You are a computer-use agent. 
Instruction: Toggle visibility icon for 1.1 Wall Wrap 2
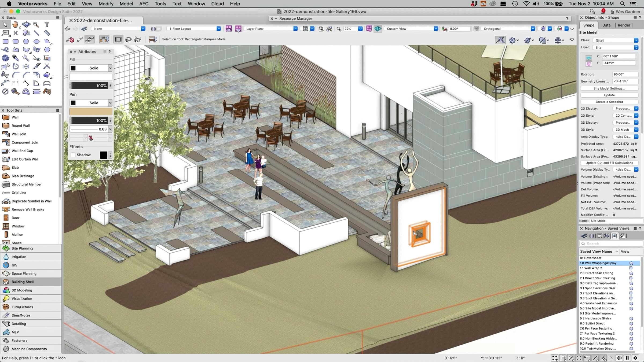(x=631, y=268)
